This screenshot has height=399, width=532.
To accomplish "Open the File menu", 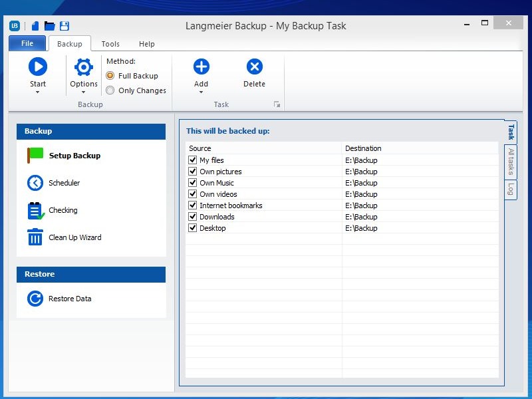I will [x=27, y=43].
